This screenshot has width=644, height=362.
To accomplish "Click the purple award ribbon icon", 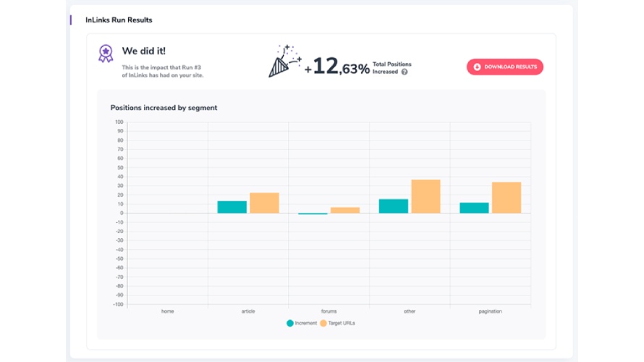I will tap(106, 54).
